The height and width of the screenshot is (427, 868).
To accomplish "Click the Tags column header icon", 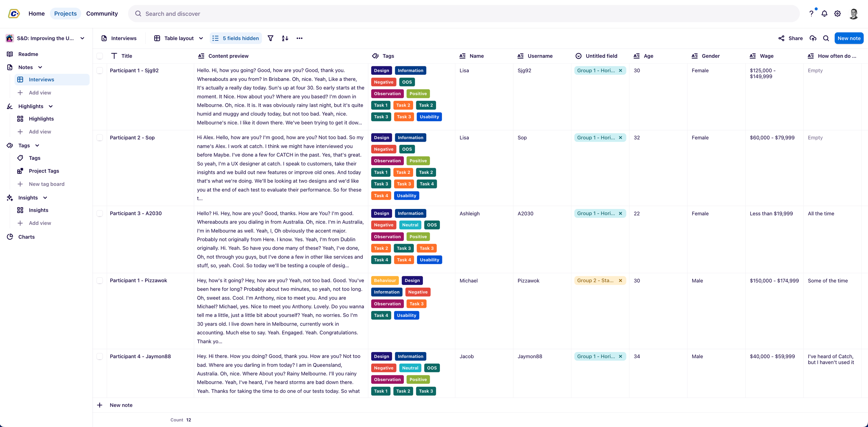I will point(375,56).
